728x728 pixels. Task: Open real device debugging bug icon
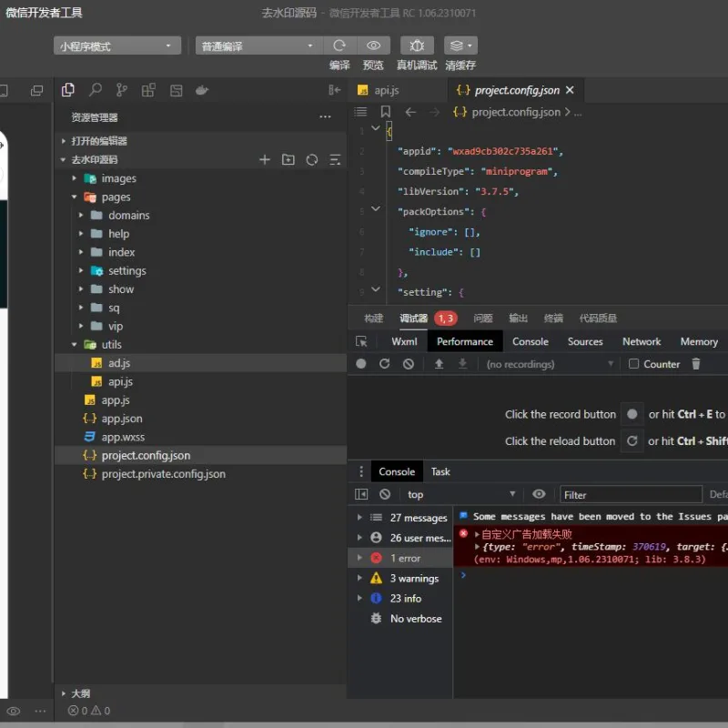pyautogui.click(x=417, y=45)
